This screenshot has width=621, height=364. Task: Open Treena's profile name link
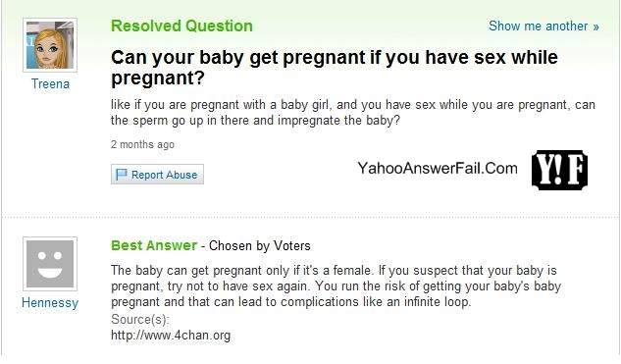(50, 84)
